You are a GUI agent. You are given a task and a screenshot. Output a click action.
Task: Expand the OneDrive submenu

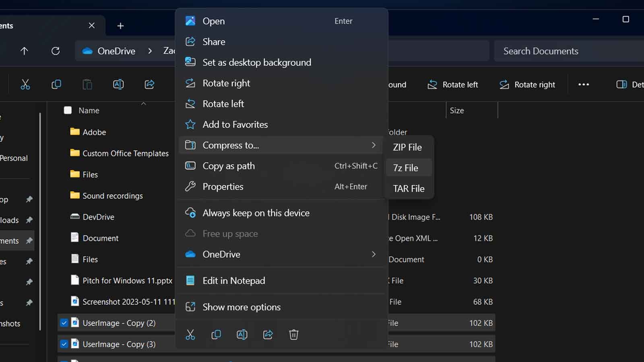click(374, 254)
